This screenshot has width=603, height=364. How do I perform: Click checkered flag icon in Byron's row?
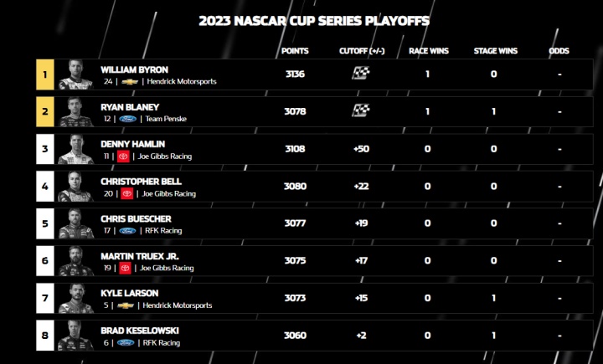point(361,73)
